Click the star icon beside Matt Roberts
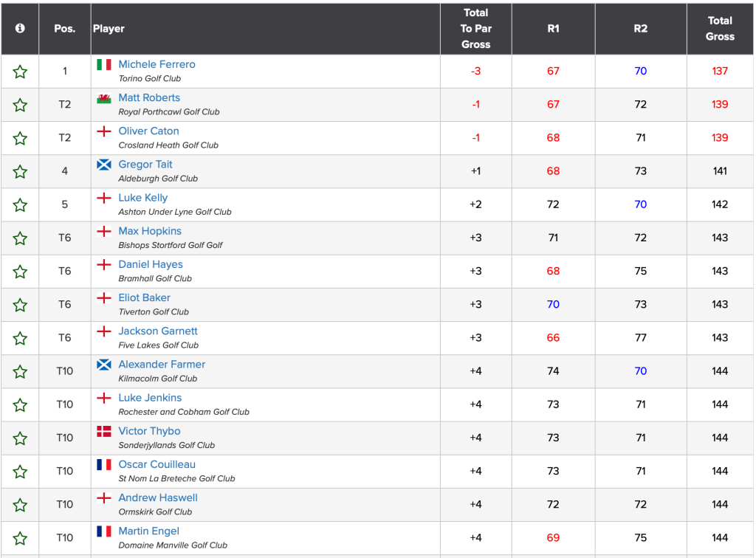Viewport: 756px width, 558px height. 20,105
